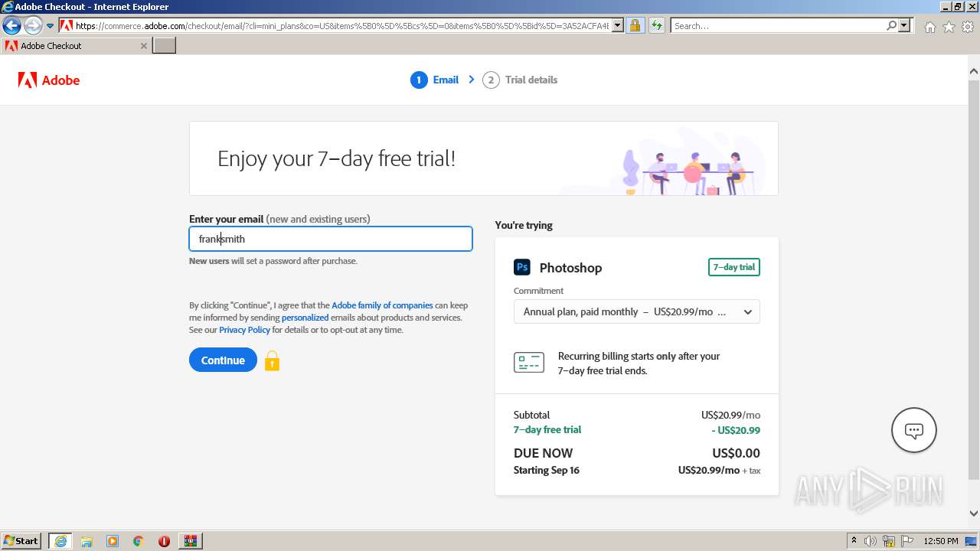The width and height of the screenshot is (980, 551).
Task: Click the recurring billing card icon
Action: 529,363
